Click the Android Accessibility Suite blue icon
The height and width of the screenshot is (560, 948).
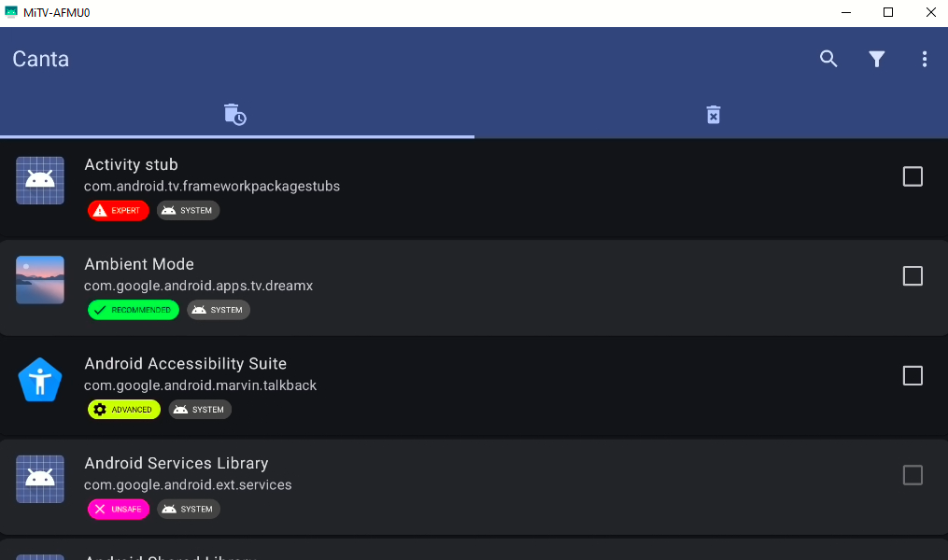[40, 380]
